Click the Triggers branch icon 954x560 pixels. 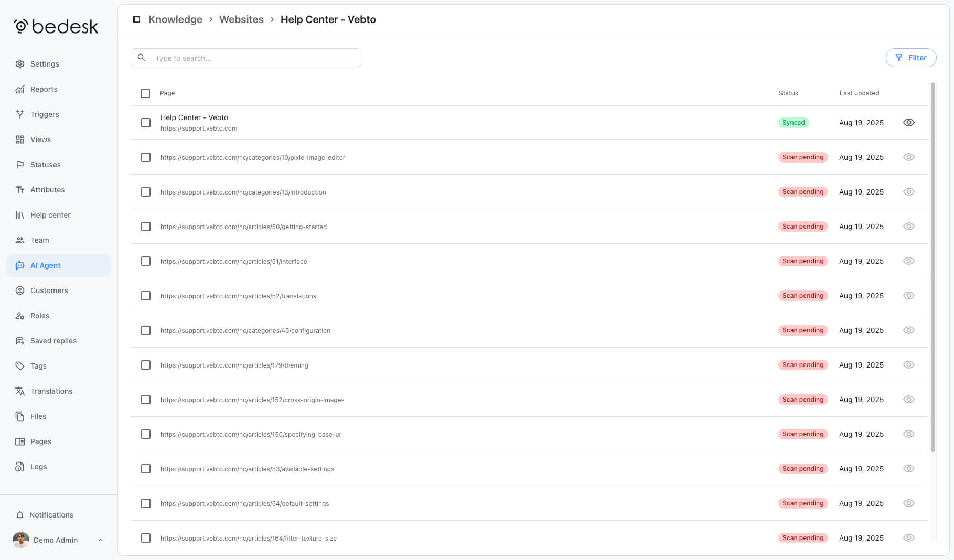[20, 114]
